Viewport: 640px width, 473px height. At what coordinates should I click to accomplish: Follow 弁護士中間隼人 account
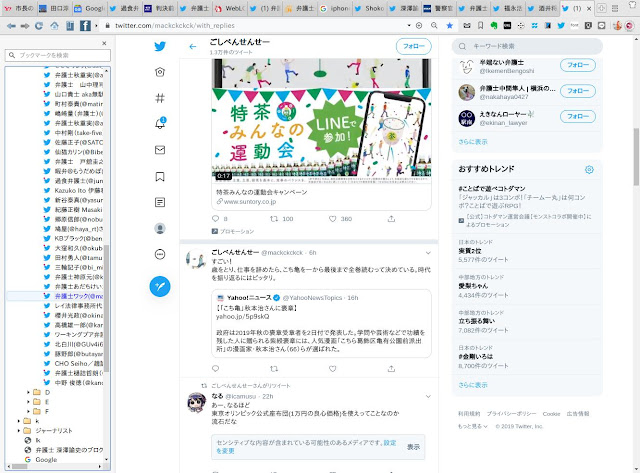coord(578,91)
